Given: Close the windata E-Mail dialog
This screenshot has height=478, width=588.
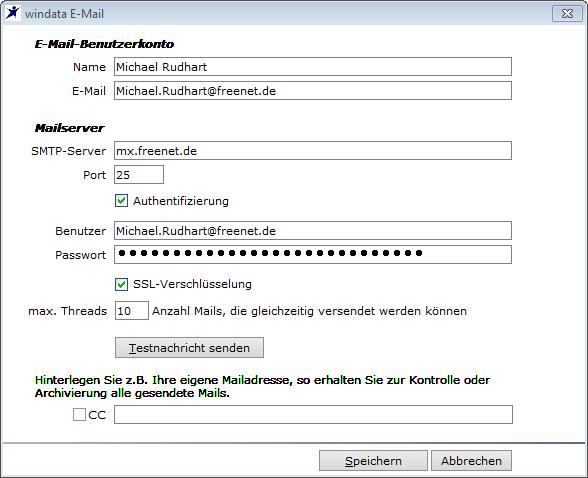Looking at the screenshot, I should pos(567,14).
